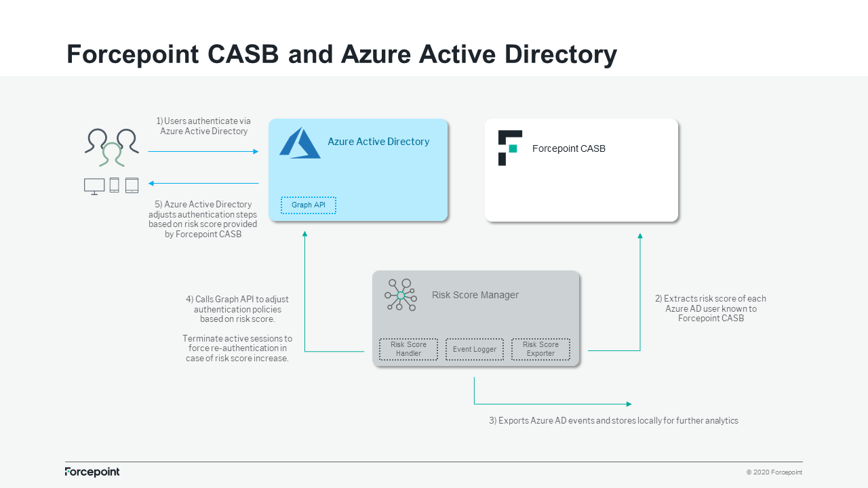Screen dimensions: 868x488
Task: Click the Forcepoint logo in the footer
Action: [92, 472]
